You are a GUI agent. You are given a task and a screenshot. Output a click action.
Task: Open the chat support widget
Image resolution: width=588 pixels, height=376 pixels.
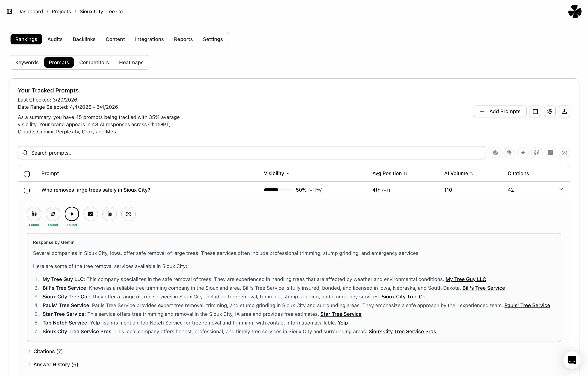(x=572, y=360)
